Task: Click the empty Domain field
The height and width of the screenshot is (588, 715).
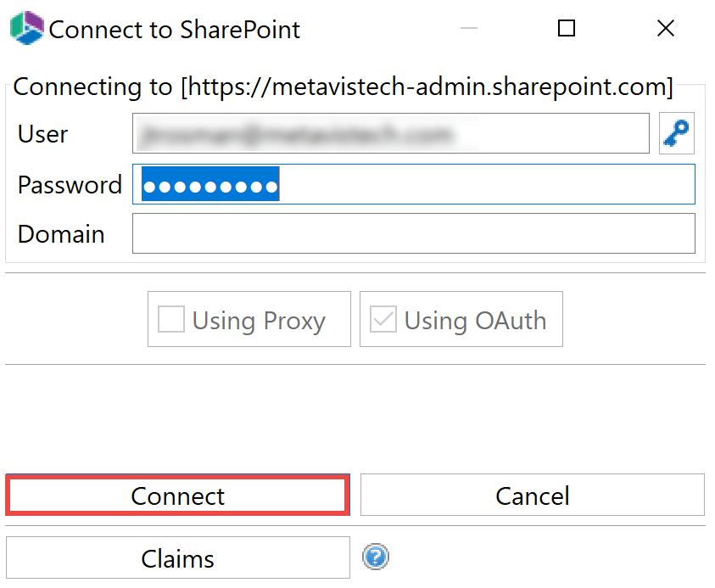Action: [413, 233]
